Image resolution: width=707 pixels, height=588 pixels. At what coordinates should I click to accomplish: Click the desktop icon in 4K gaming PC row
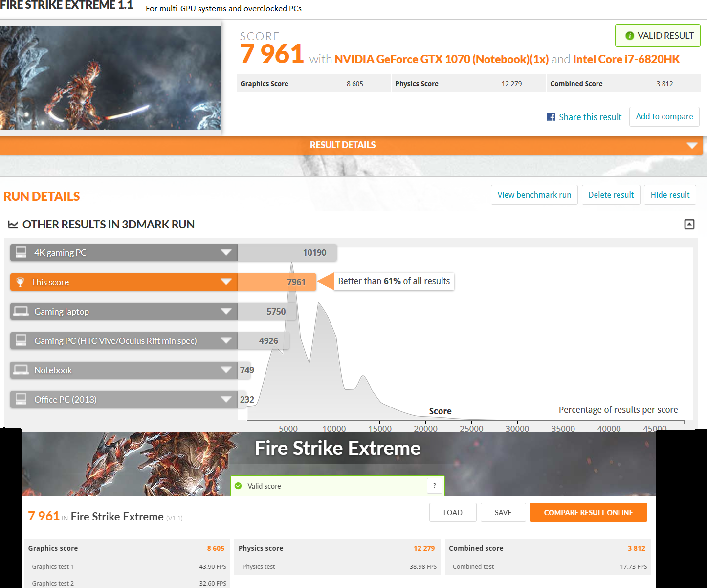click(x=21, y=252)
